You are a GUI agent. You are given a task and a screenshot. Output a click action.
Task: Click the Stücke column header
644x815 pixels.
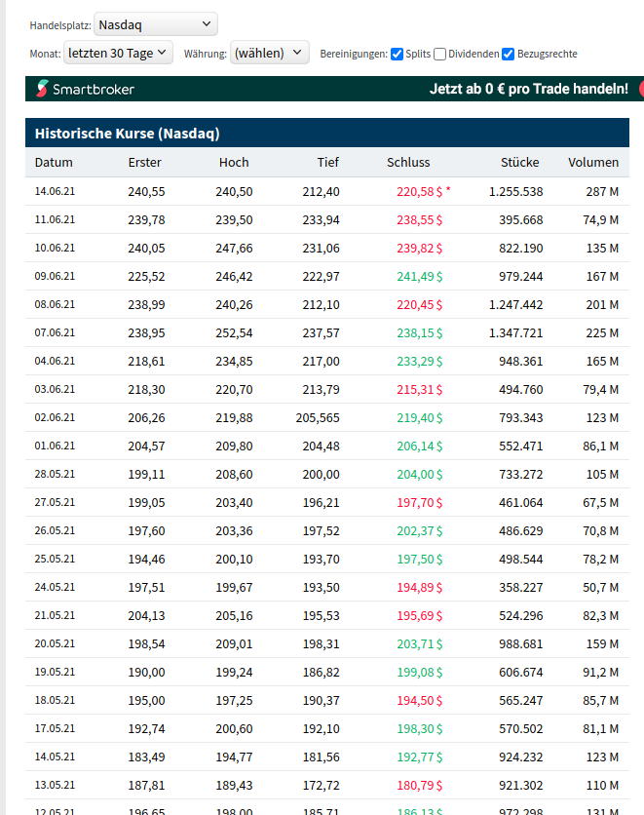(x=520, y=163)
